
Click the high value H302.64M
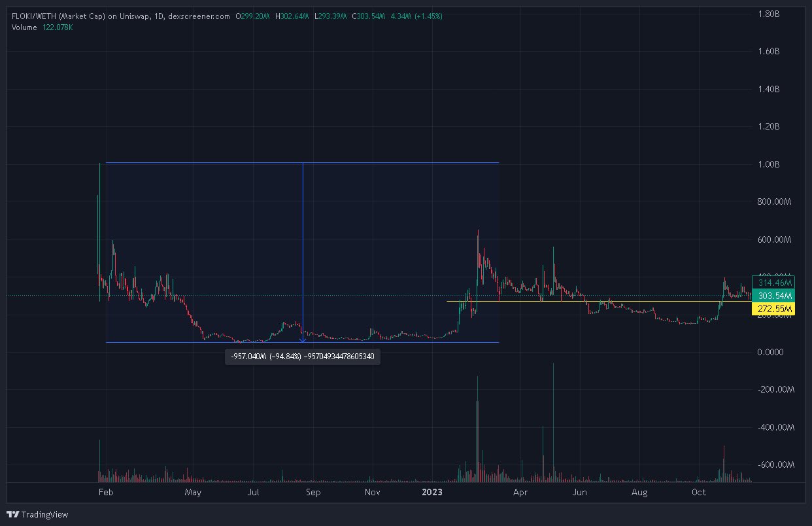coord(292,16)
